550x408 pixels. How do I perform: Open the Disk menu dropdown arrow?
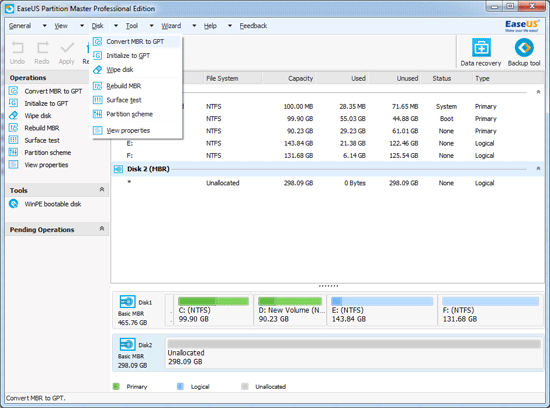[x=116, y=26]
